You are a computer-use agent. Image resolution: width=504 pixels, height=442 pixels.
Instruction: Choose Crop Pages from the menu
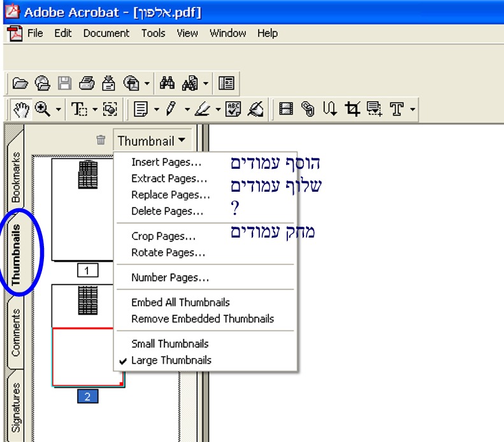coord(205,236)
